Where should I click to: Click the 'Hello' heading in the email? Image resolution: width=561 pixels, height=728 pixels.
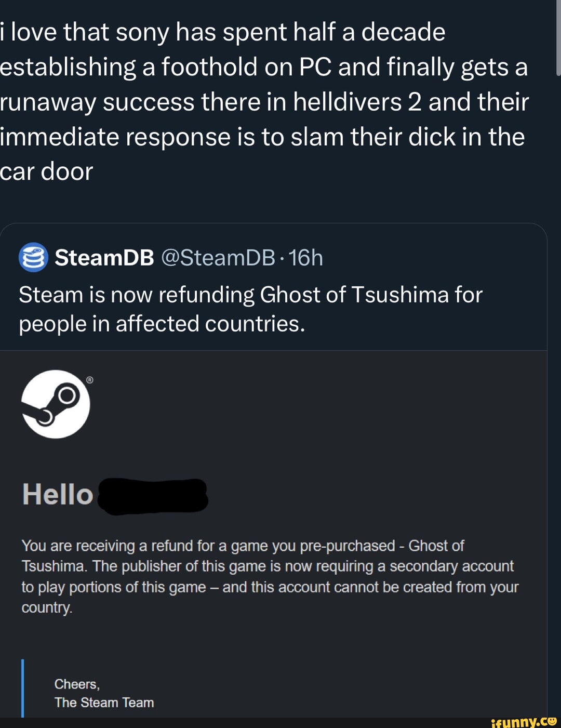[x=58, y=494]
